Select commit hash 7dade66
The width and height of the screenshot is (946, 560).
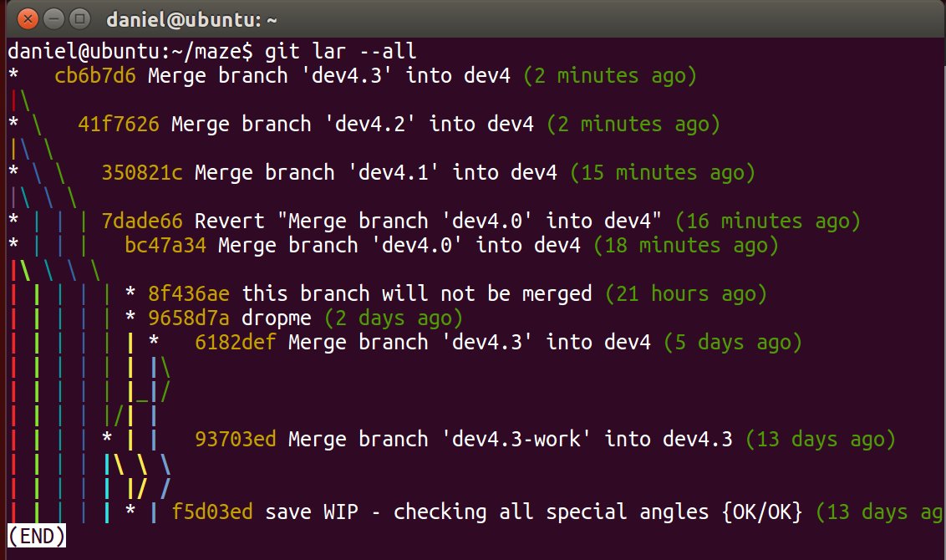click(x=142, y=221)
